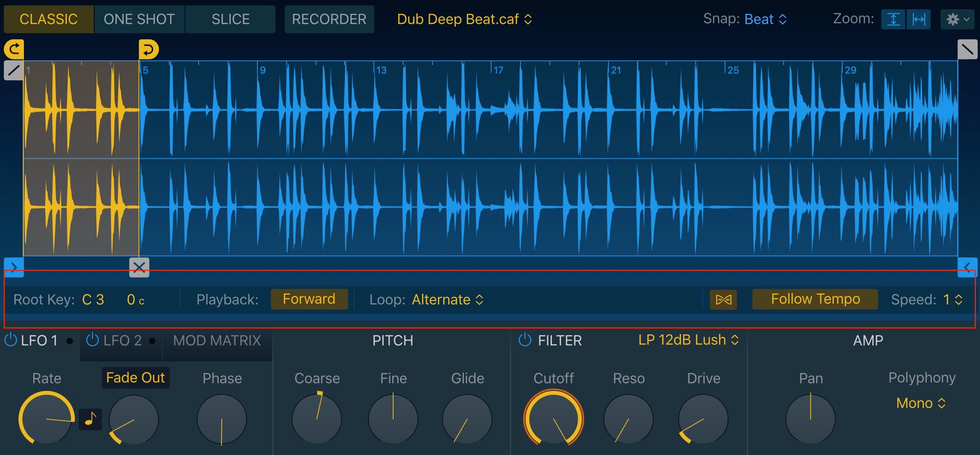Open the Loop Alternate dropdown
The height and width of the screenshot is (455, 980).
point(447,299)
